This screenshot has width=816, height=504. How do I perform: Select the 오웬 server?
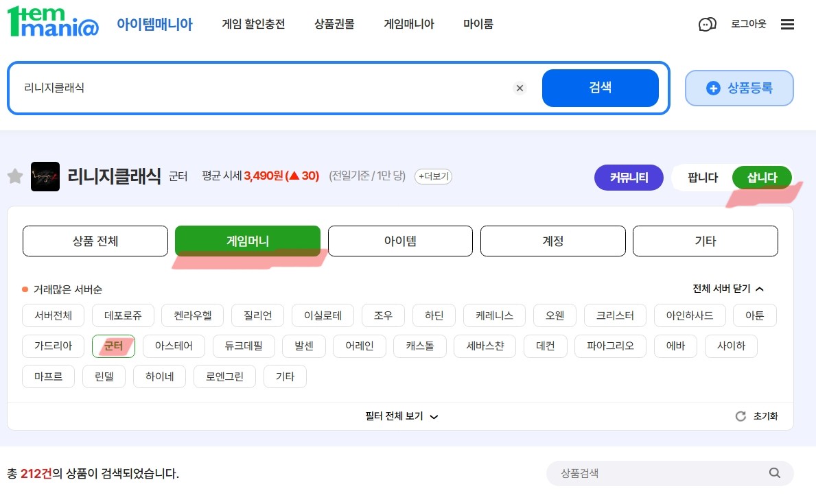555,315
